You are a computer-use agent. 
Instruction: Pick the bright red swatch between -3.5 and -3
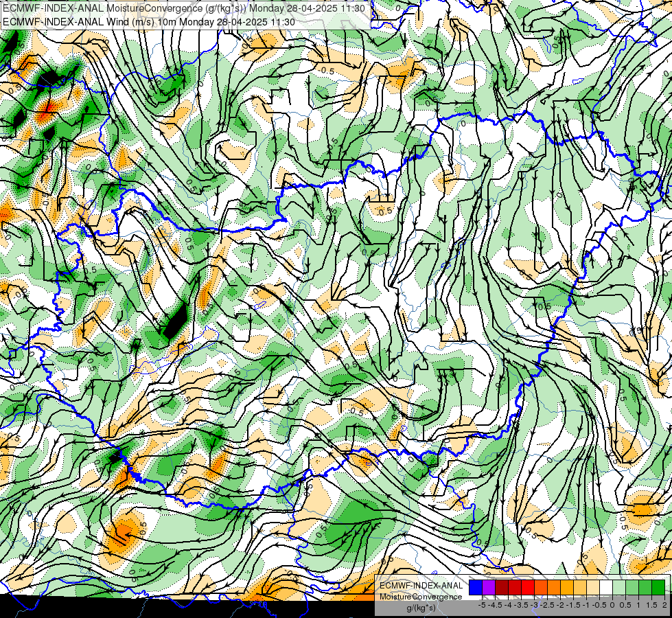pyautogui.click(x=528, y=587)
